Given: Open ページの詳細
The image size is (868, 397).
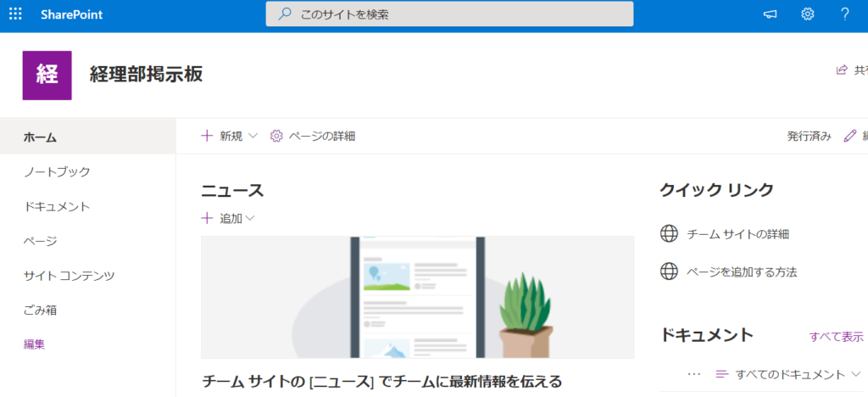Looking at the screenshot, I should 321,137.
